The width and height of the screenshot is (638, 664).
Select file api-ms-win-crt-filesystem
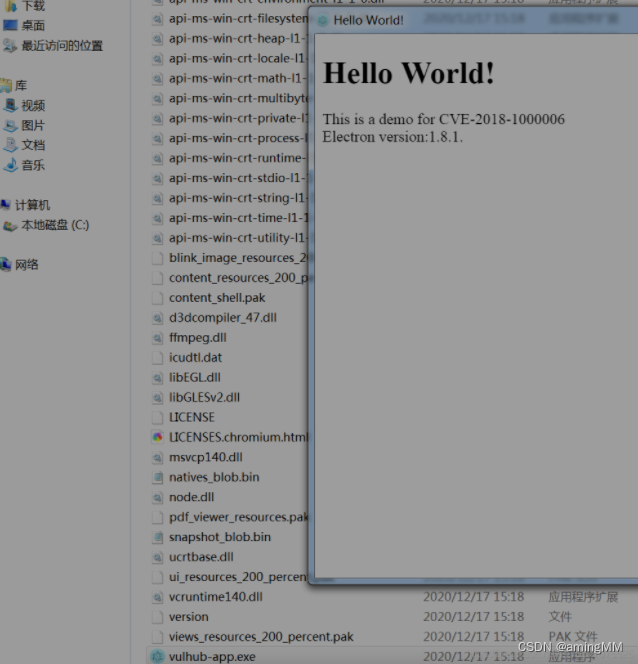pyautogui.click(x=238, y=19)
